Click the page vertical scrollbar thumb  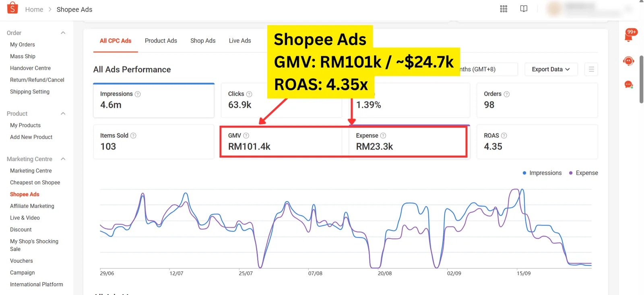[x=641, y=79]
